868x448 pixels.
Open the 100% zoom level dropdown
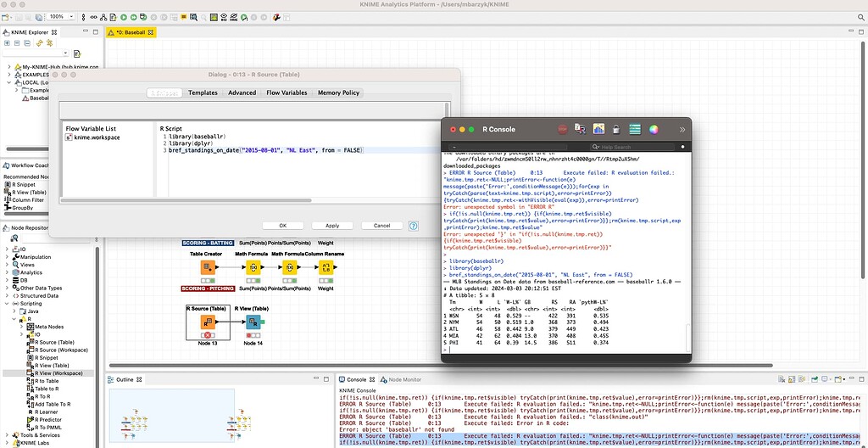click(71, 17)
